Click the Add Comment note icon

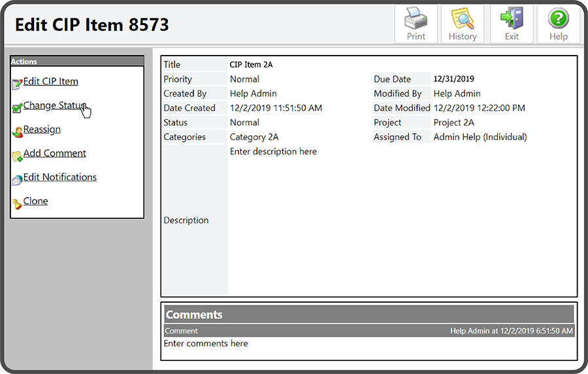click(17, 156)
